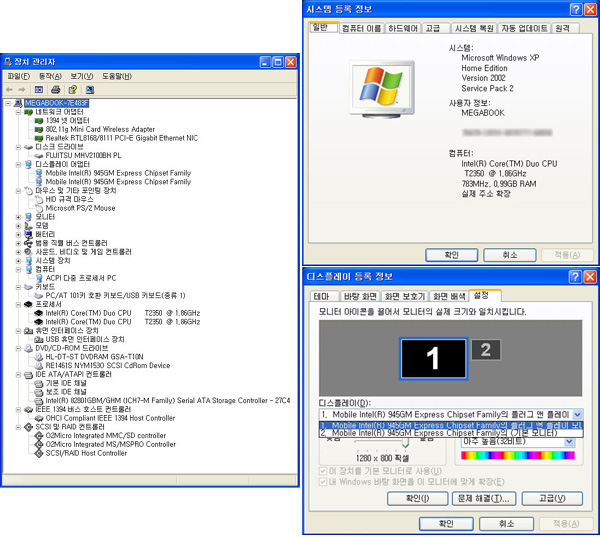The height and width of the screenshot is (537, 600).
Task: Click OHCI Compliant IEEE 1394 Host Controller icon
Action: pyautogui.click(x=38, y=418)
